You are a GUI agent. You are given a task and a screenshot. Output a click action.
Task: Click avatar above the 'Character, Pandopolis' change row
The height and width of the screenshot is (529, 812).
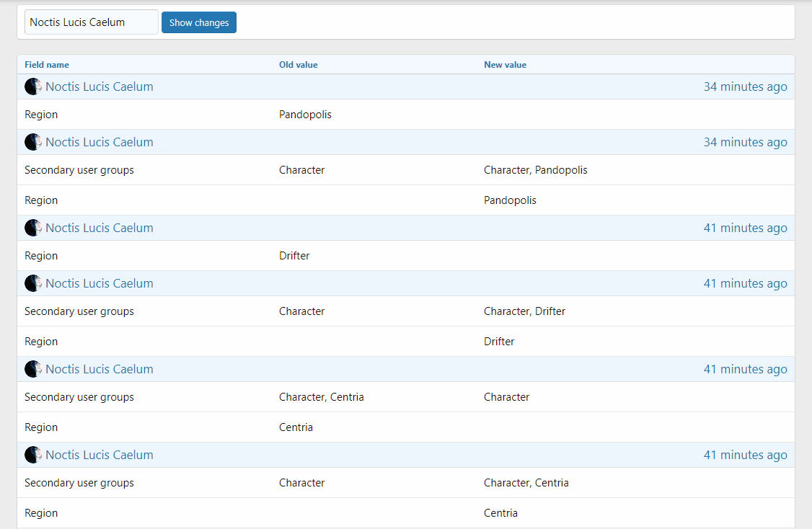(33, 142)
